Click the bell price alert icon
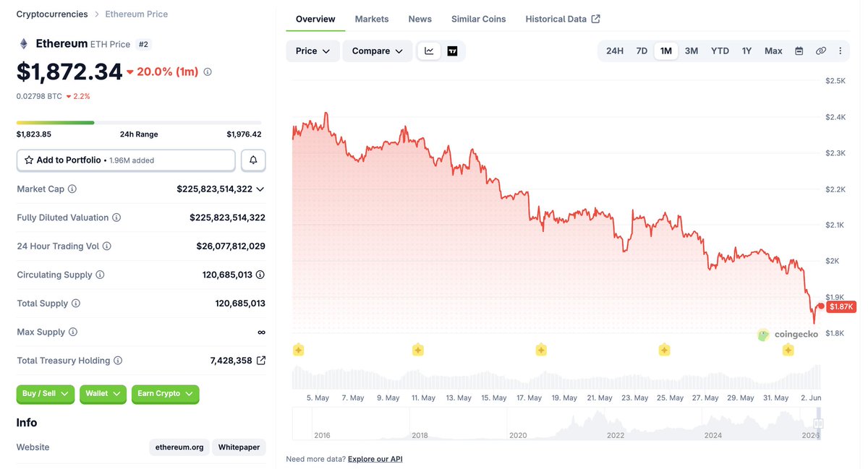 [x=253, y=160]
